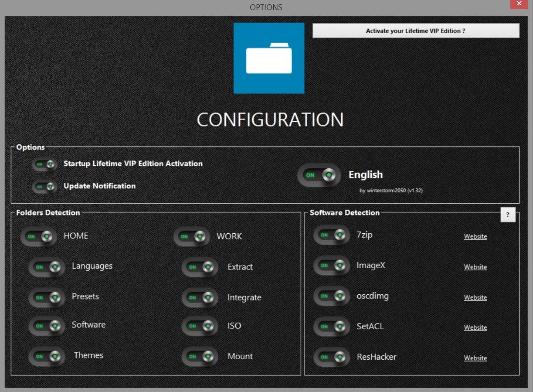The height and width of the screenshot is (392, 533).
Task: Toggle the Themes folder switch
Action: point(47,356)
